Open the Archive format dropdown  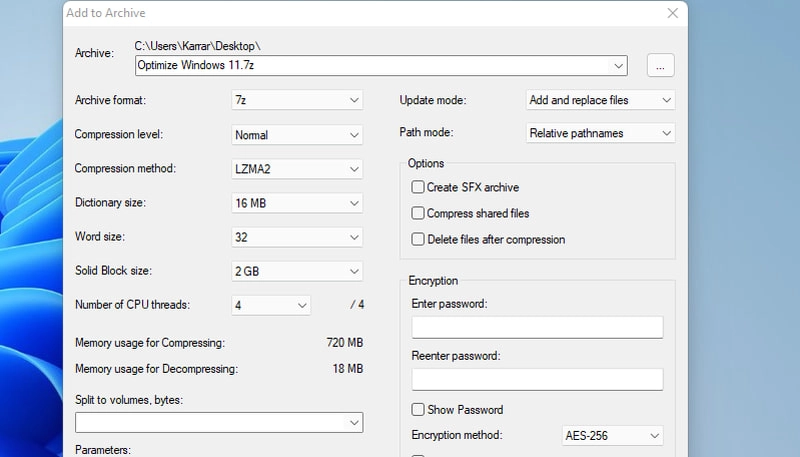point(296,101)
